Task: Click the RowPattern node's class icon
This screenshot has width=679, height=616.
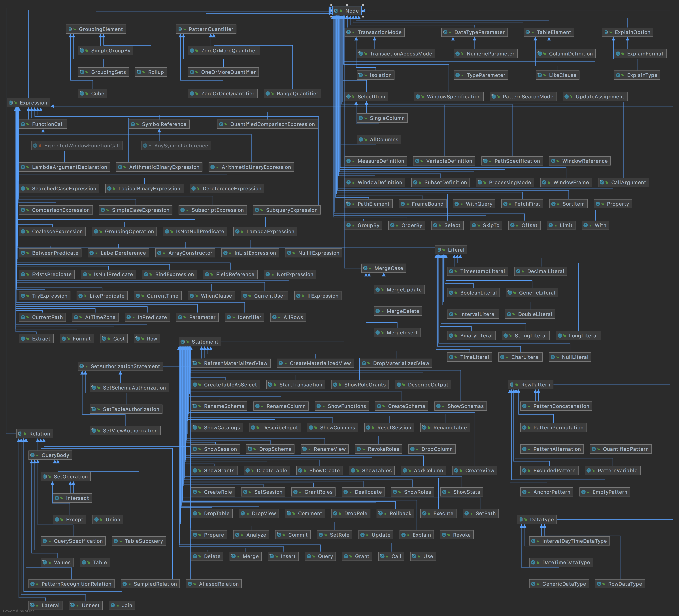Action: [x=512, y=384]
